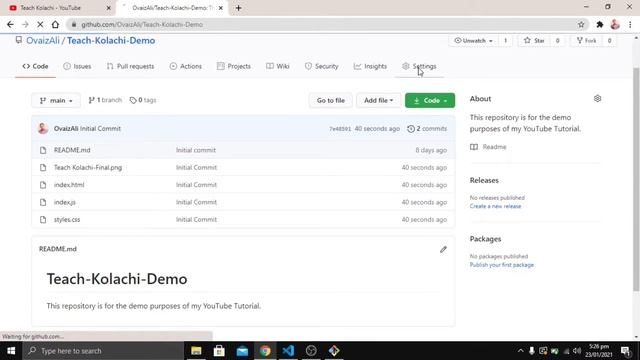Click the Chrome icon in the taskbar
640x360 pixels.
265,351
